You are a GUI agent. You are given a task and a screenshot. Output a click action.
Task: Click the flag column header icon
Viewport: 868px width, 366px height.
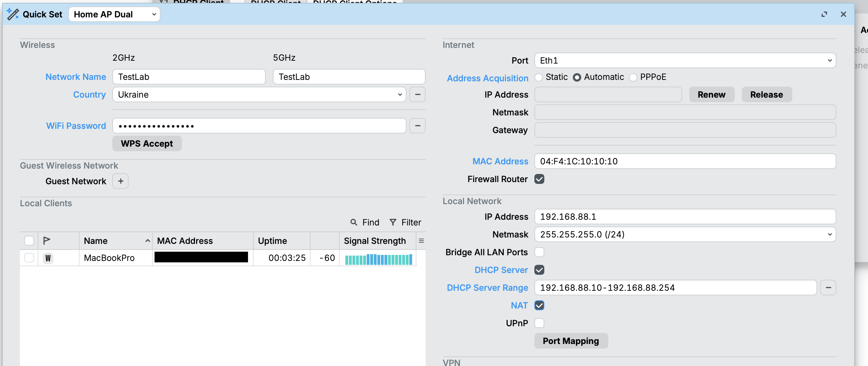pyautogui.click(x=47, y=241)
